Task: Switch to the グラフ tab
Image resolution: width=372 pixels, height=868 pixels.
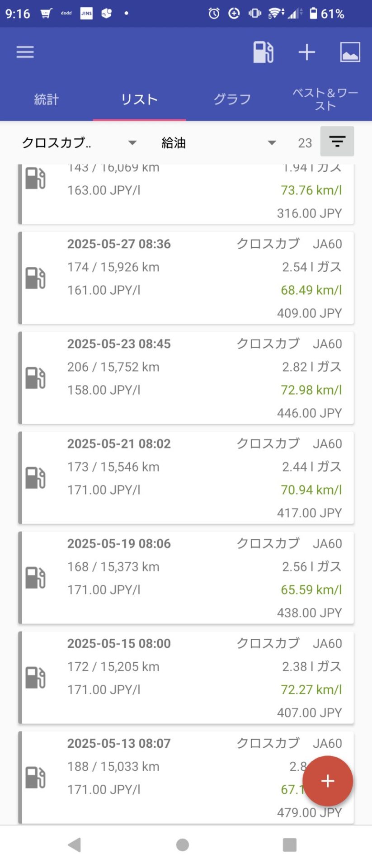Action: pos(232,99)
